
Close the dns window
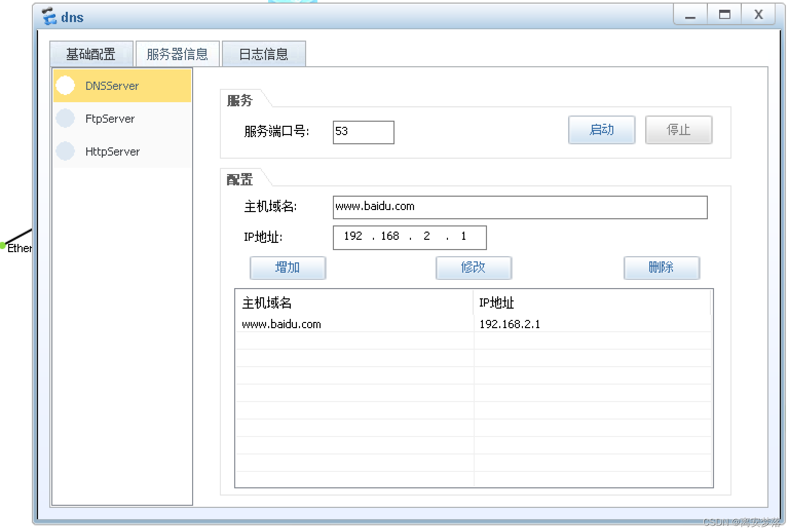coord(758,14)
